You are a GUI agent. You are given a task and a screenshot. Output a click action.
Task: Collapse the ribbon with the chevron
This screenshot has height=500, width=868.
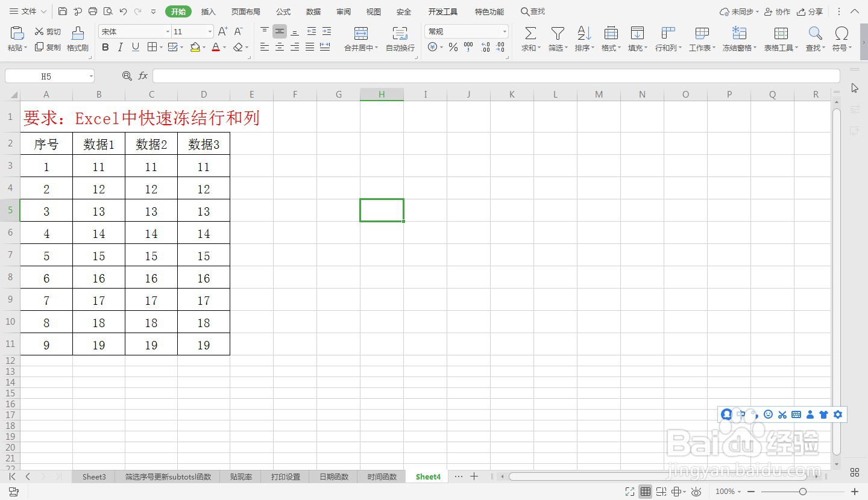click(x=855, y=11)
